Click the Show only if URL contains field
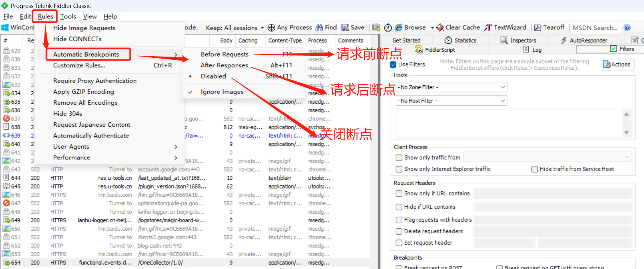 pos(552,194)
